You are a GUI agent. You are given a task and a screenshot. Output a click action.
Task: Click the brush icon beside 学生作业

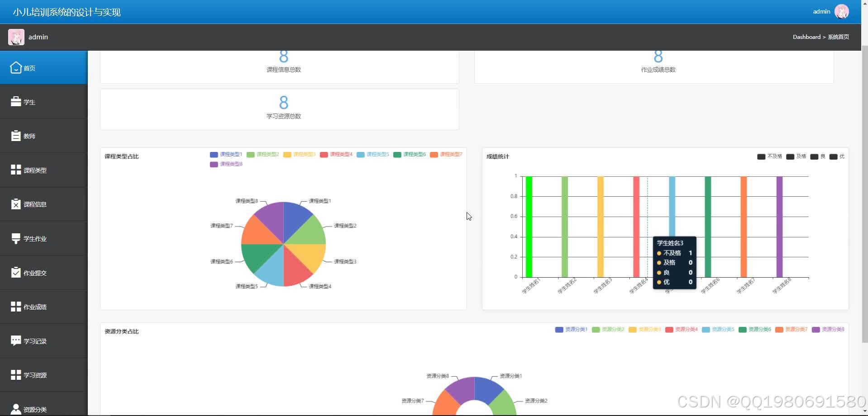pyautogui.click(x=16, y=238)
